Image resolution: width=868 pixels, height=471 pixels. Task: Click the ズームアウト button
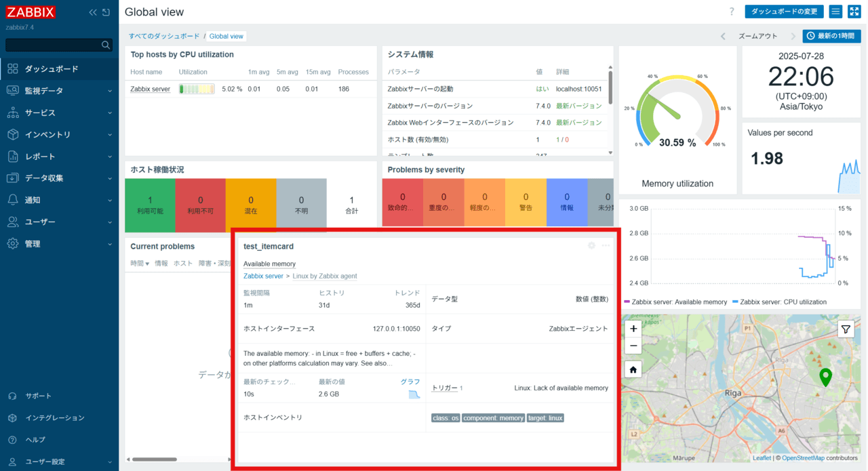757,36
